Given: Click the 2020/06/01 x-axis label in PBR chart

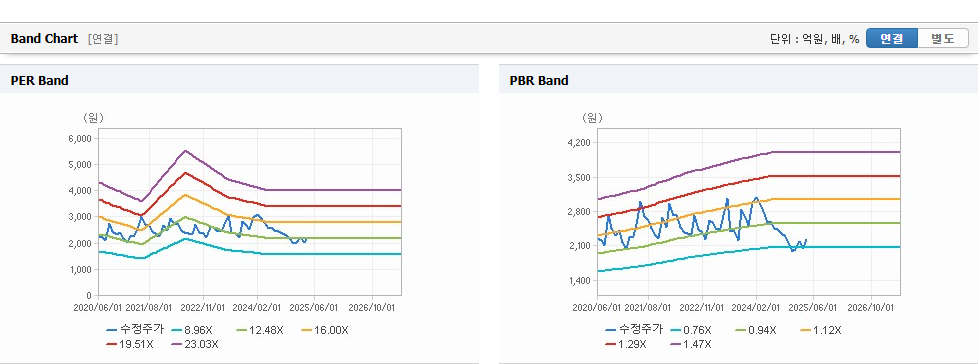Looking at the screenshot, I should pos(598,308).
